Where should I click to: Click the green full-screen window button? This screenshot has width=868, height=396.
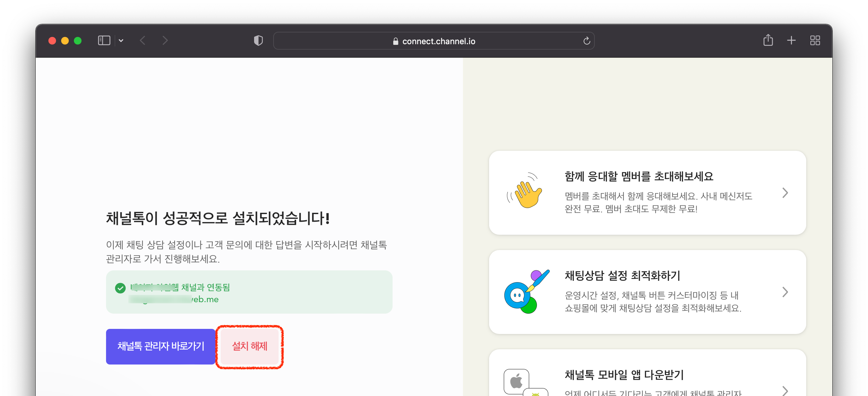pyautogui.click(x=78, y=41)
